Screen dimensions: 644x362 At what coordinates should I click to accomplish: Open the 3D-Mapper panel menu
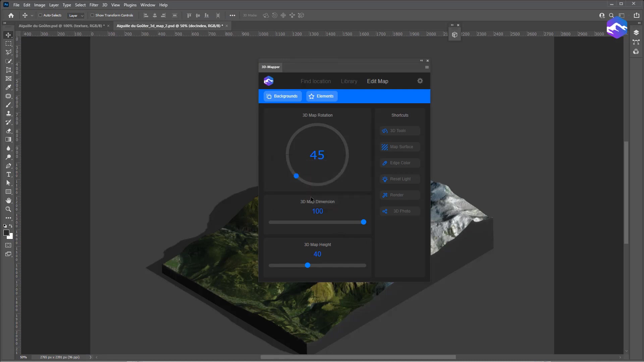tap(427, 67)
